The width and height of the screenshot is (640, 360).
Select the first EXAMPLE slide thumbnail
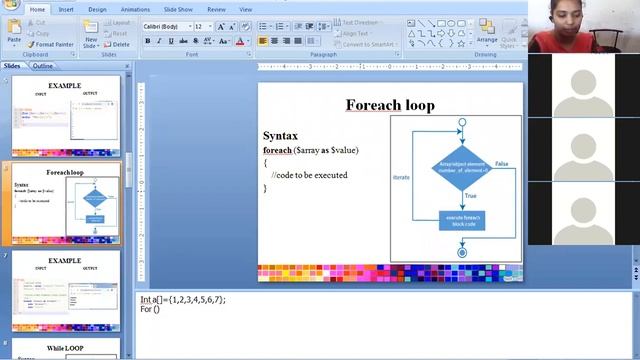[66, 116]
